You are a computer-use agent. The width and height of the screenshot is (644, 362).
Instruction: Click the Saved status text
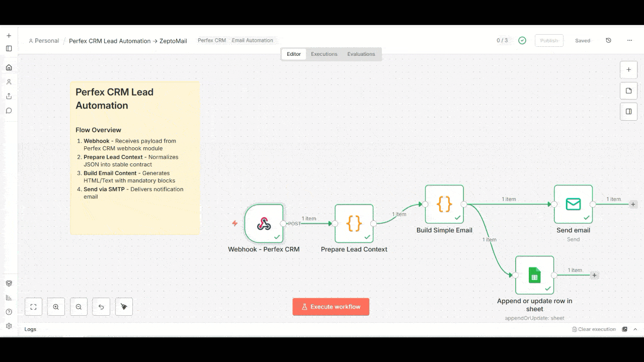[583, 41]
